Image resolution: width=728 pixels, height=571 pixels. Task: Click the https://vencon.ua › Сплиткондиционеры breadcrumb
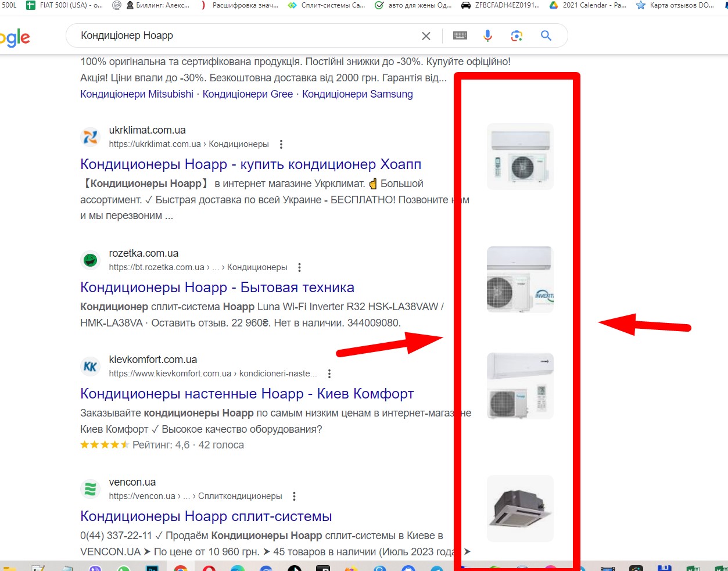195,496
